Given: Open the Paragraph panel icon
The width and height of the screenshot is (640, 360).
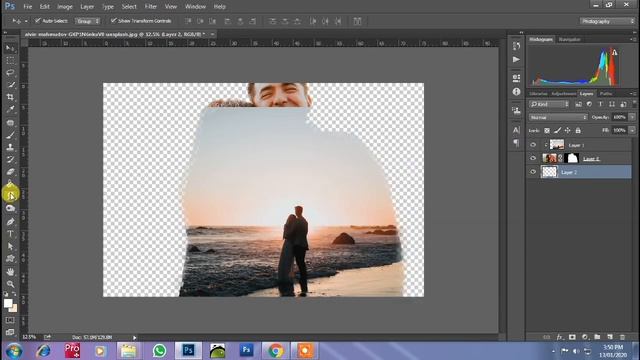Looking at the screenshot, I should [516, 143].
